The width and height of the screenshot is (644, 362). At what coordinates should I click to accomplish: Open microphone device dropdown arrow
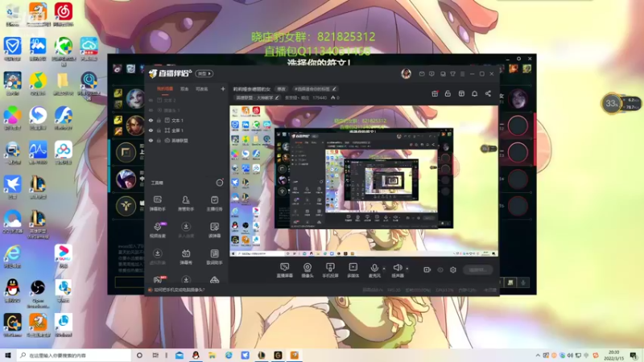point(384,269)
